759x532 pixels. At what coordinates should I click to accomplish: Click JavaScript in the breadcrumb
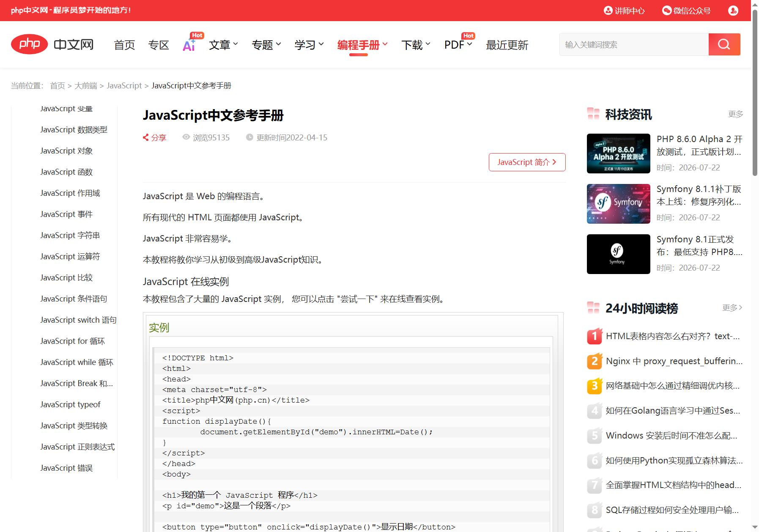tap(124, 86)
